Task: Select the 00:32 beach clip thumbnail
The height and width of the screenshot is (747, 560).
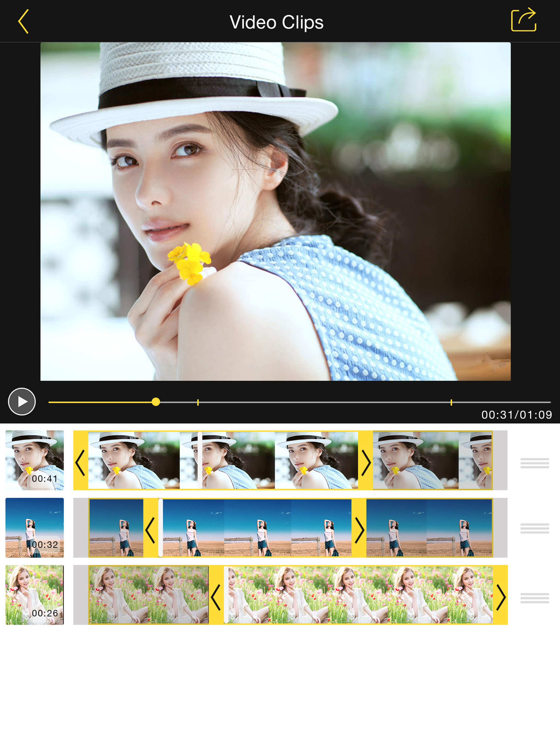Action: (34, 527)
